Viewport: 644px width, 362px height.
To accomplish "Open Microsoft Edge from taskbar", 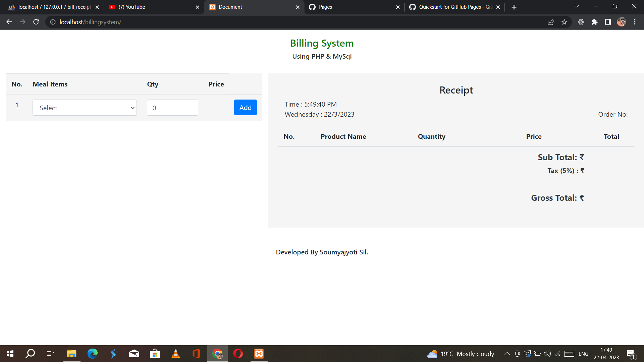I will (92, 353).
